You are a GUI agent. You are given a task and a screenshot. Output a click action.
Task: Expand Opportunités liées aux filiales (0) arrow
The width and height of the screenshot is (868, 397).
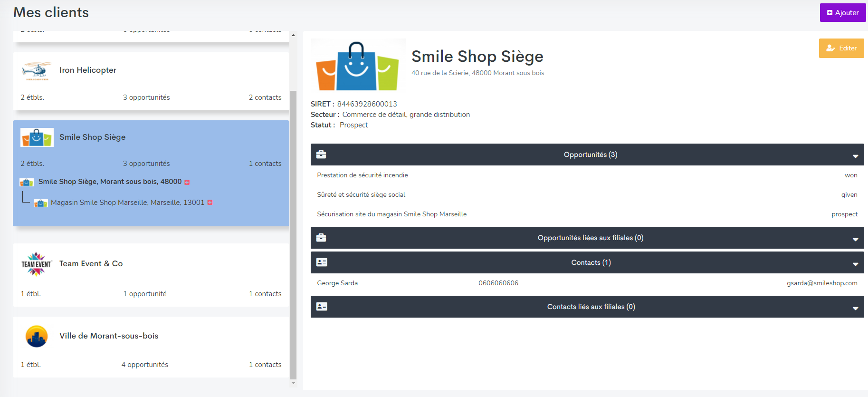point(855,239)
